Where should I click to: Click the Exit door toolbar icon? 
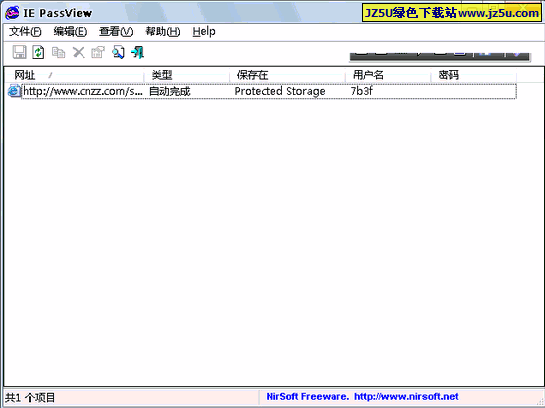coord(138,52)
